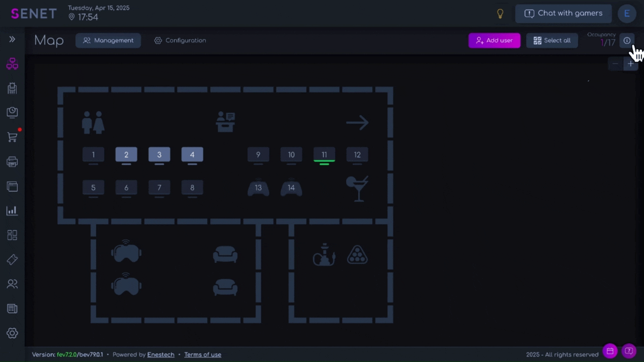
Task: Open the printer icon in sidebar
Action: 12,162
